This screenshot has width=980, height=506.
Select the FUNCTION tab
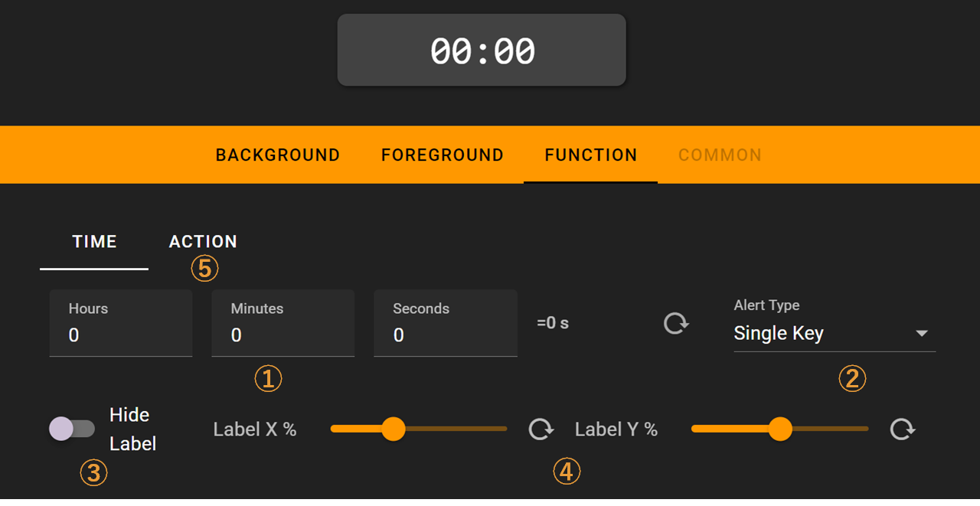click(591, 155)
